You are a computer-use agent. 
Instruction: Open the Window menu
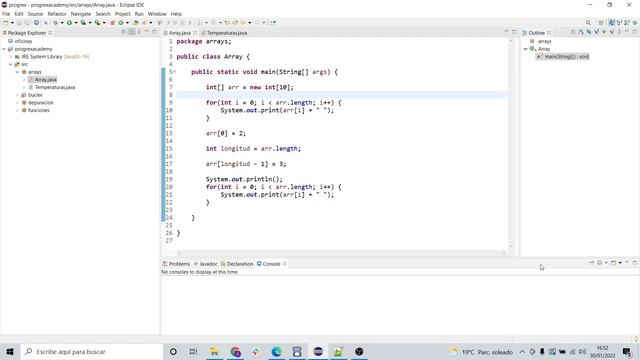click(157, 14)
